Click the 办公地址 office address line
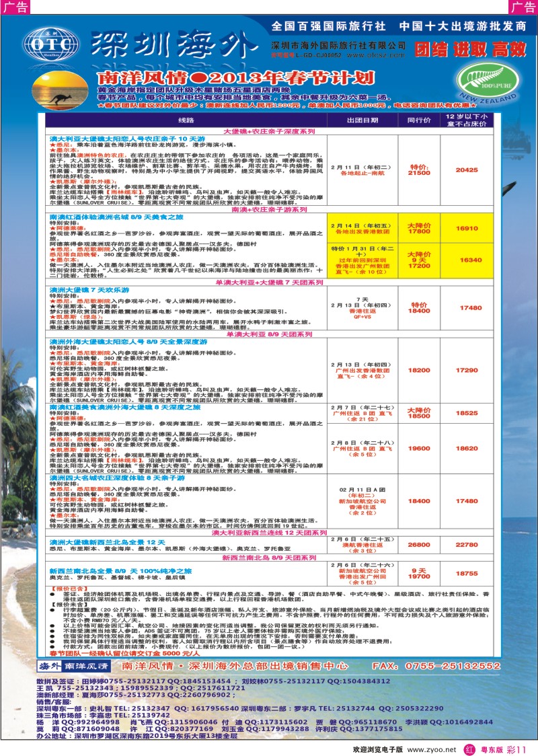 pos(137,736)
